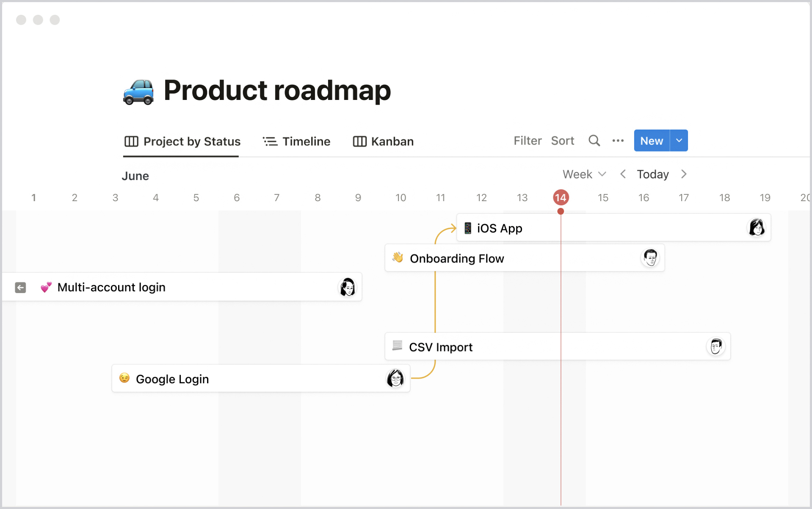Expand the New button dropdown arrow
The height and width of the screenshot is (509, 812).
679,141
